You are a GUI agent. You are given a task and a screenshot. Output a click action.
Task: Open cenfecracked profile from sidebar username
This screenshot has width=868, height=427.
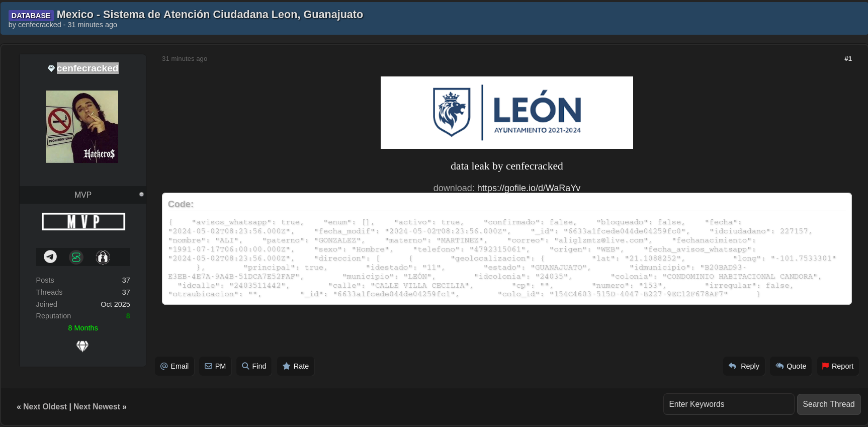click(x=88, y=68)
